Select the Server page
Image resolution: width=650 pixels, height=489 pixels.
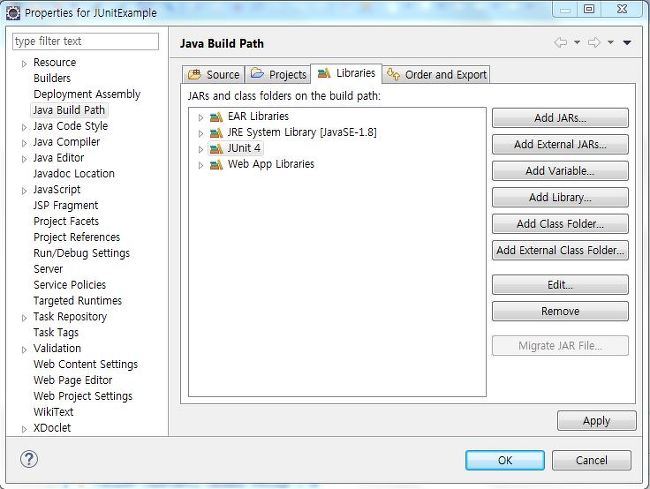tap(48, 269)
